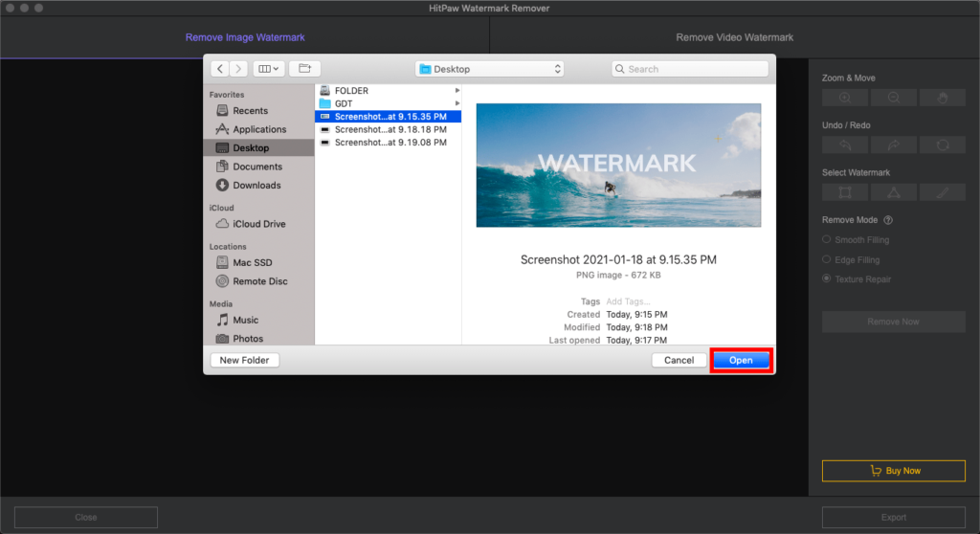Switch to Remove Video Watermark tab
980x534 pixels.
click(x=734, y=37)
